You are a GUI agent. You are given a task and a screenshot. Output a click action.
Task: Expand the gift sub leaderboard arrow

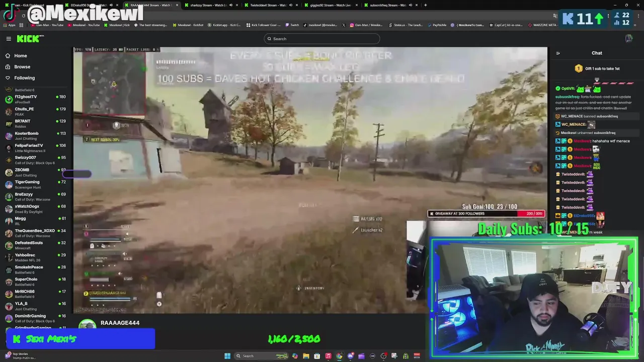tap(597, 79)
